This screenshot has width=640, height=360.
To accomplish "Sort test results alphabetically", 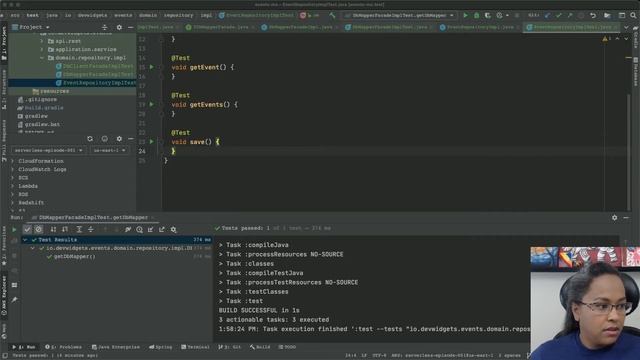I will coord(53,229).
